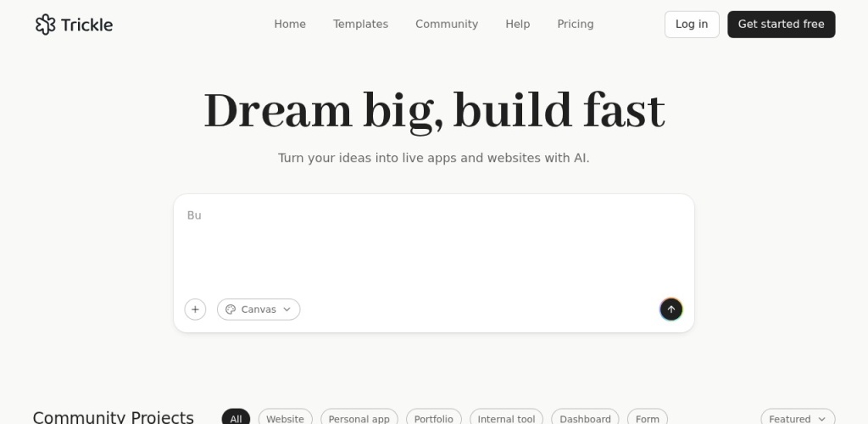Select the Dashboard filter chip
This screenshot has height=424, width=868.
[585, 418]
